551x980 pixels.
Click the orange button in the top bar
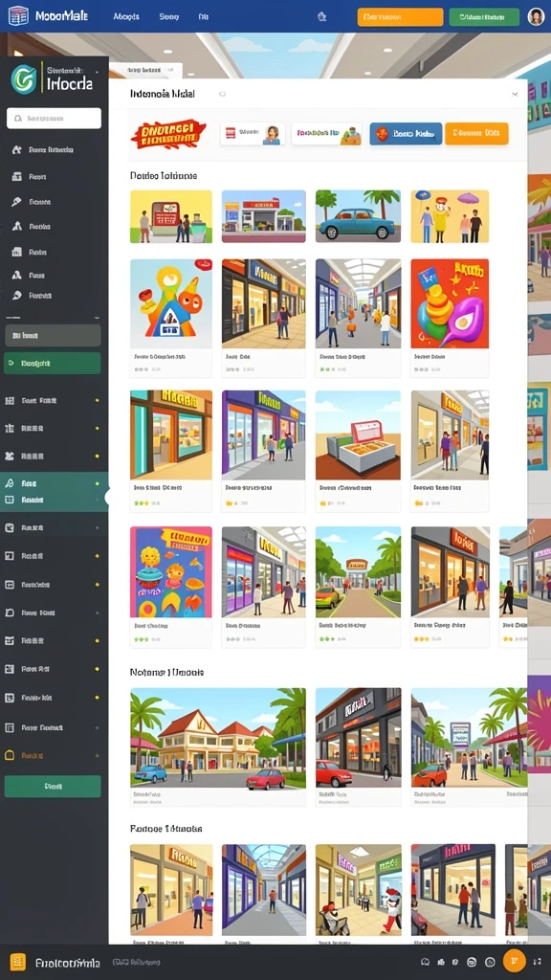[400, 17]
